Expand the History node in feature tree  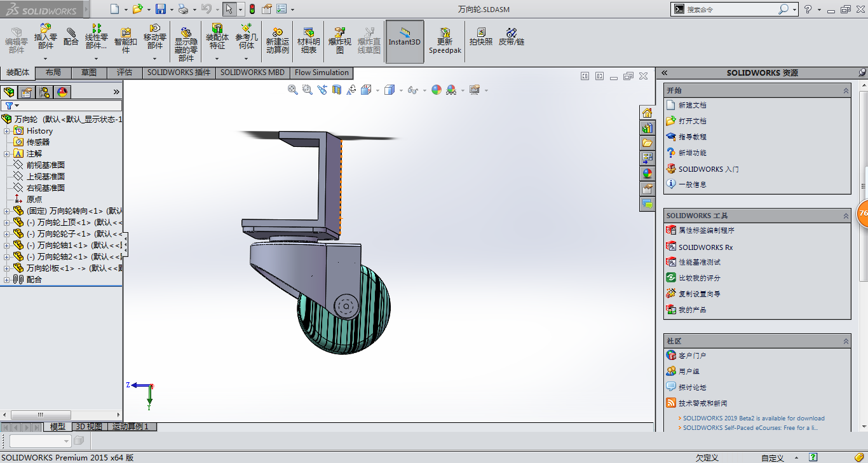(7, 131)
